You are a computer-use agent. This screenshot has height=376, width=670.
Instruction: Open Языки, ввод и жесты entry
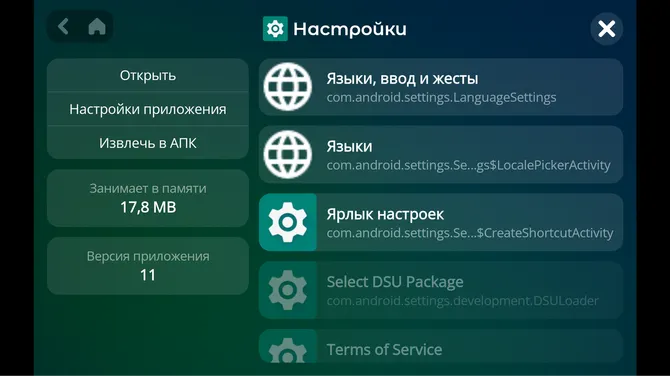click(441, 87)
